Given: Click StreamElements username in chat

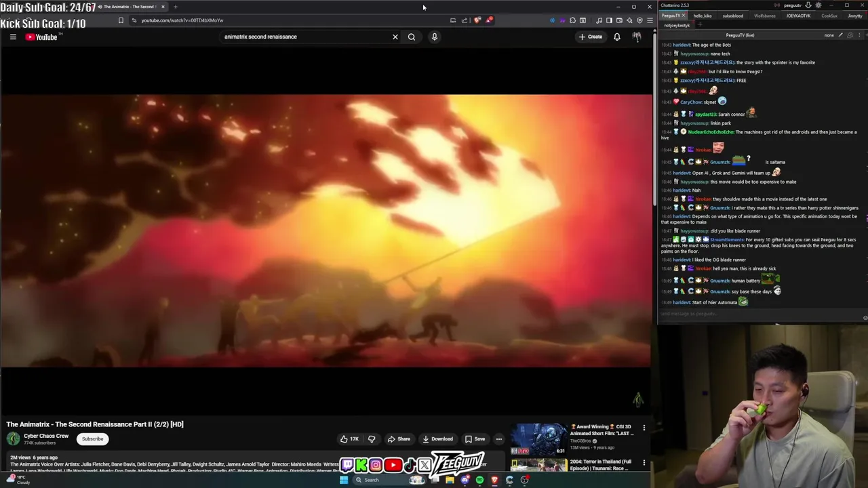Looking at the screenshot, I should click(x=726, y=239).
